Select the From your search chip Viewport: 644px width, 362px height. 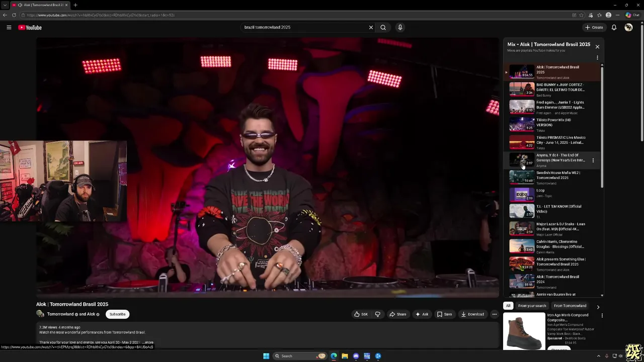532,306
